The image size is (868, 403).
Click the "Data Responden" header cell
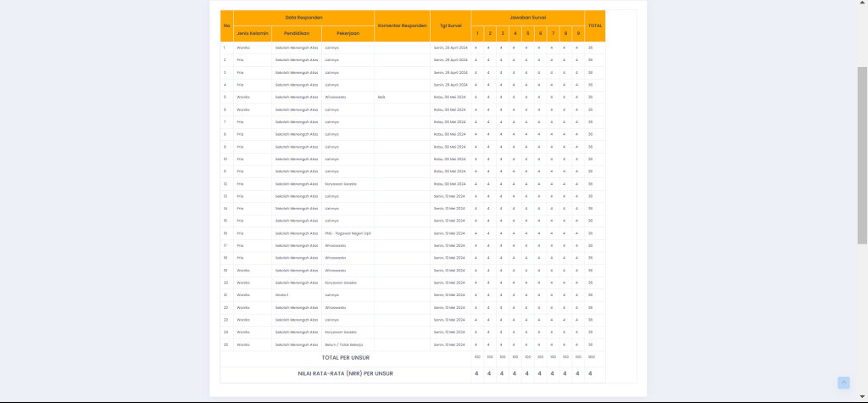pos(303,18)
